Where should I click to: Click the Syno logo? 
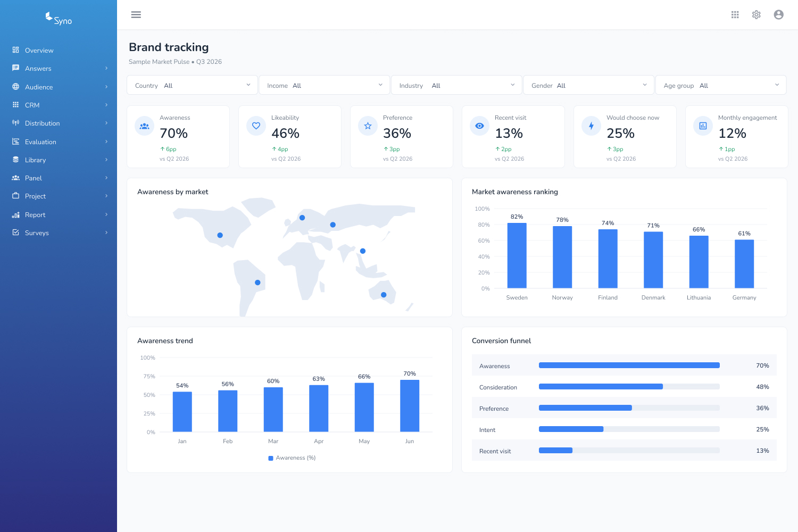click(59, 19)
